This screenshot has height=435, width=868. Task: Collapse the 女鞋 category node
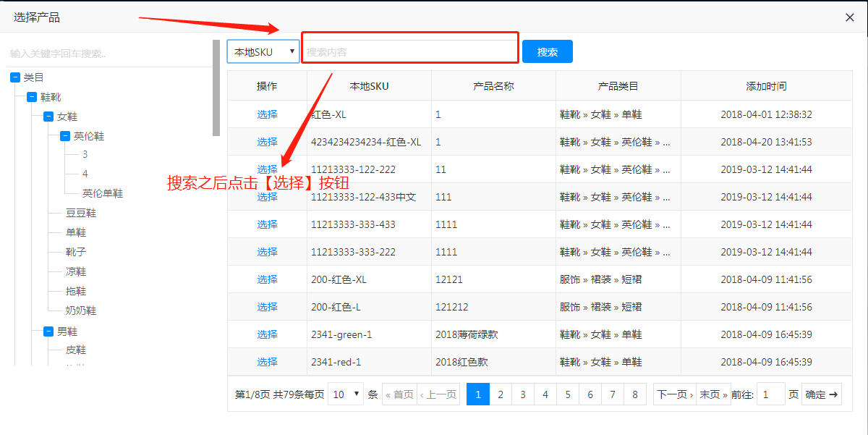(48, 117)
